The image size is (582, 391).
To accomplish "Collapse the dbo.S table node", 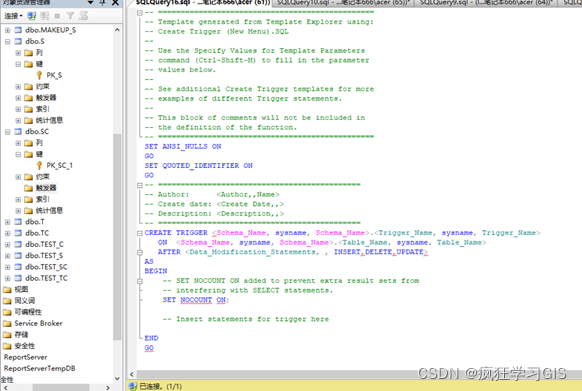I will point(7,41).
